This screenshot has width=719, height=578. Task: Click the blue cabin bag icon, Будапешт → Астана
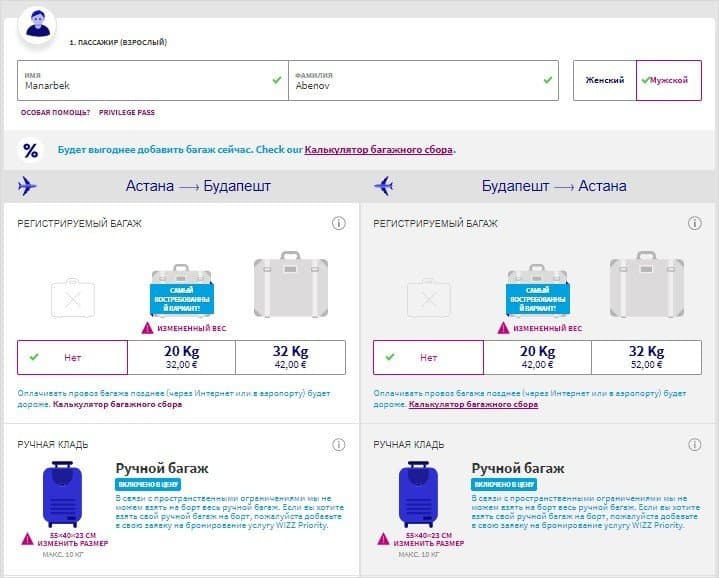tap(418, 494)
